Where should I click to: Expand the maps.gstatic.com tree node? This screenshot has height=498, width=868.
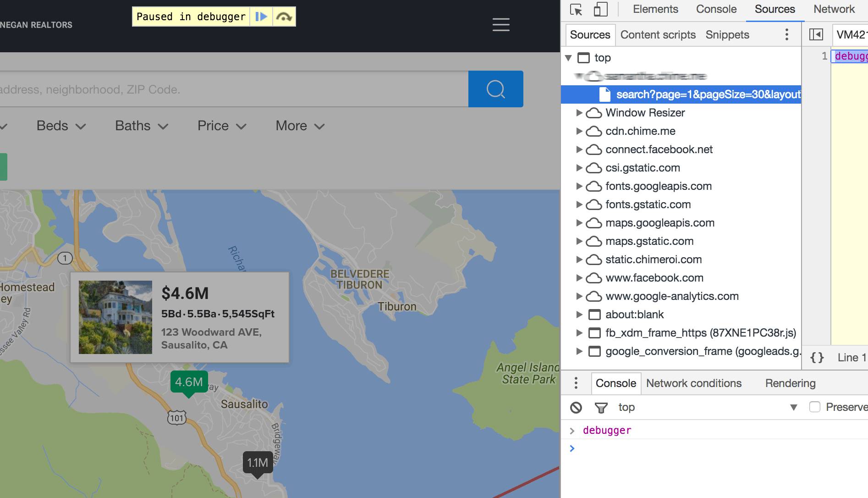coord(579,241)
